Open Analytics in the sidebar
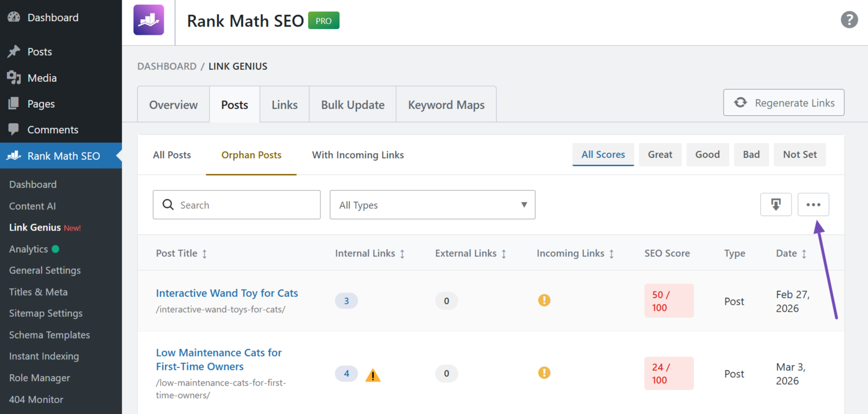The height and width of the screenshot is (414, 868). click(29, 249)
